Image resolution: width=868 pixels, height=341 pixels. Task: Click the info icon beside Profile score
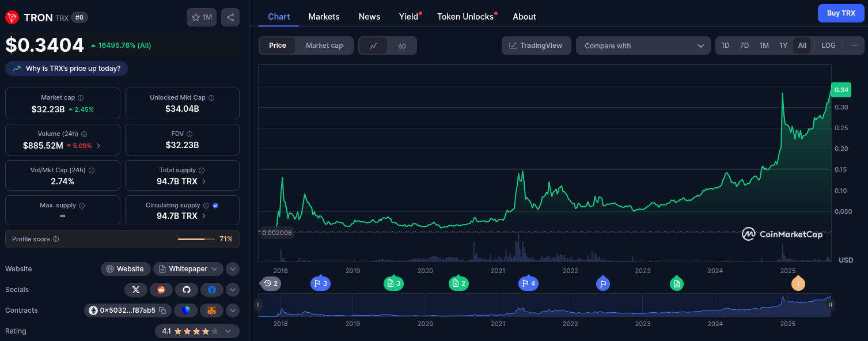click(56, 239)
